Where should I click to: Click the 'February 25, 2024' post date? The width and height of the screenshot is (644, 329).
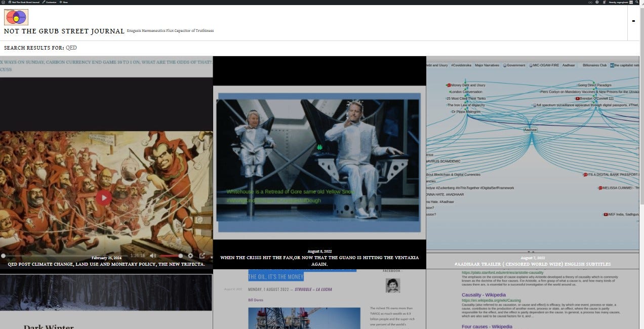(106, 258)
